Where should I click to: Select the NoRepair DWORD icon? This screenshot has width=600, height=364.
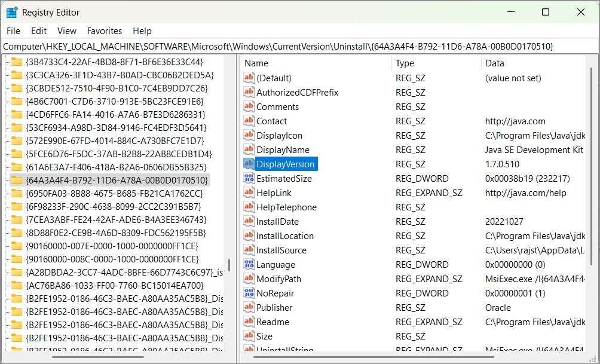[249, 293]
